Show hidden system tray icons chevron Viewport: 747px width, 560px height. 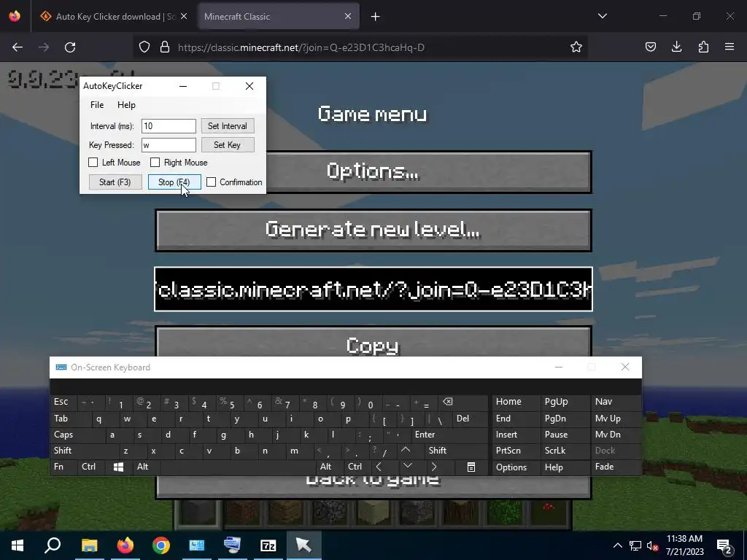(617, 545)
